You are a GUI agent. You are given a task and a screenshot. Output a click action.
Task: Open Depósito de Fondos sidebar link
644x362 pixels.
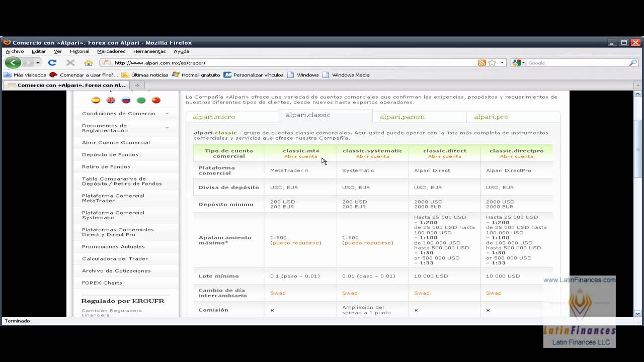click(x=110, y=155)
